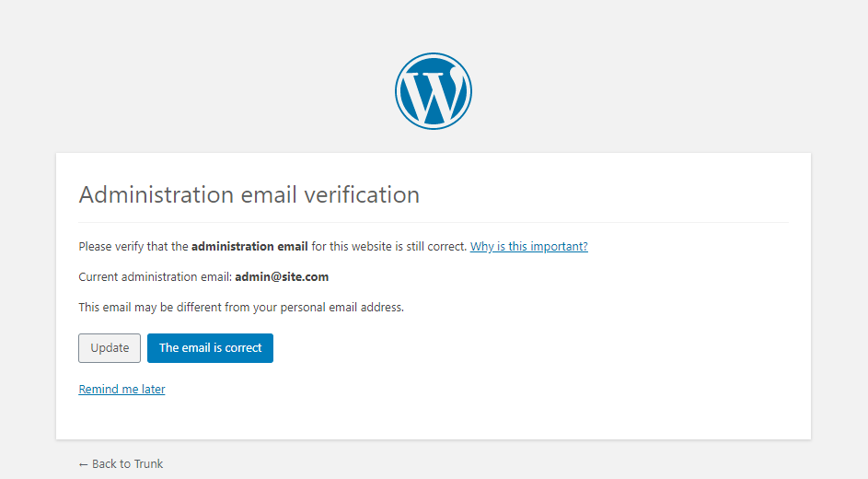Click the left arrow before "Back to Trunk"

(x=84, y=464)
